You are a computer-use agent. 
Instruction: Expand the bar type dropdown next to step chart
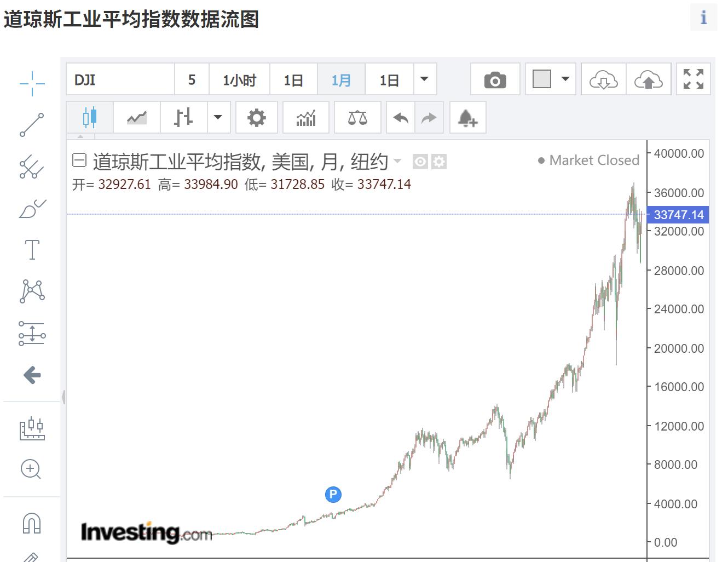tap(218, 117)
